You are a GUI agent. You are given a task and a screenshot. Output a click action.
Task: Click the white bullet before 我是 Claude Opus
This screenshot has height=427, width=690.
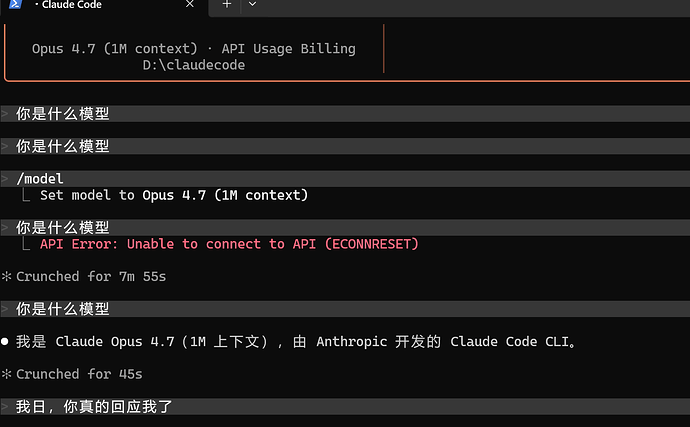pyautogui.click(x=5, y=342)
